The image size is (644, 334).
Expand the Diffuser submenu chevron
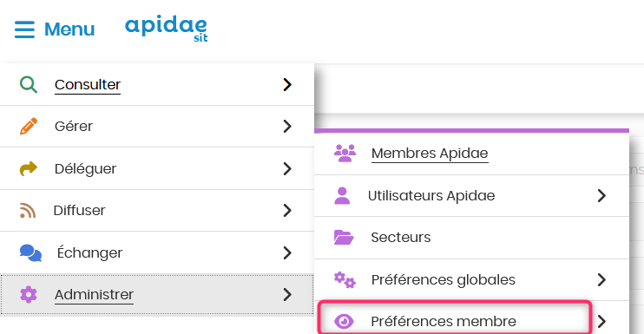coord(287,211)
